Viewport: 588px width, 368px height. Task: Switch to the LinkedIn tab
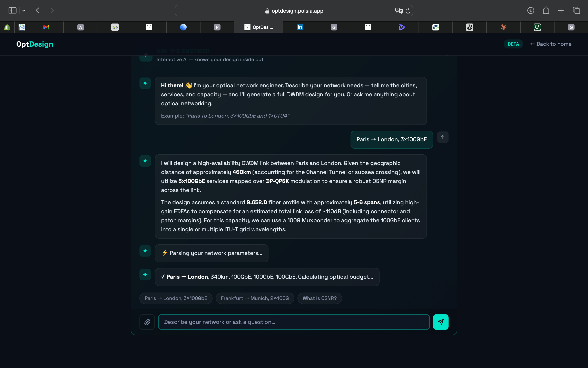click(300, 27)
